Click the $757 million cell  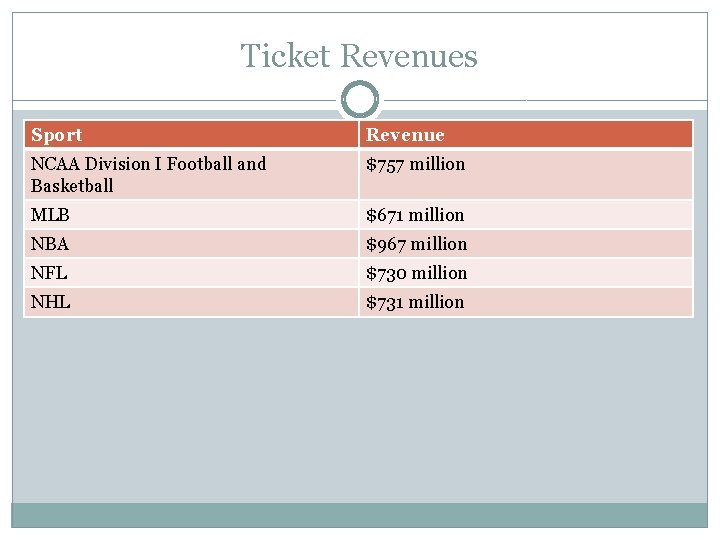415,164
